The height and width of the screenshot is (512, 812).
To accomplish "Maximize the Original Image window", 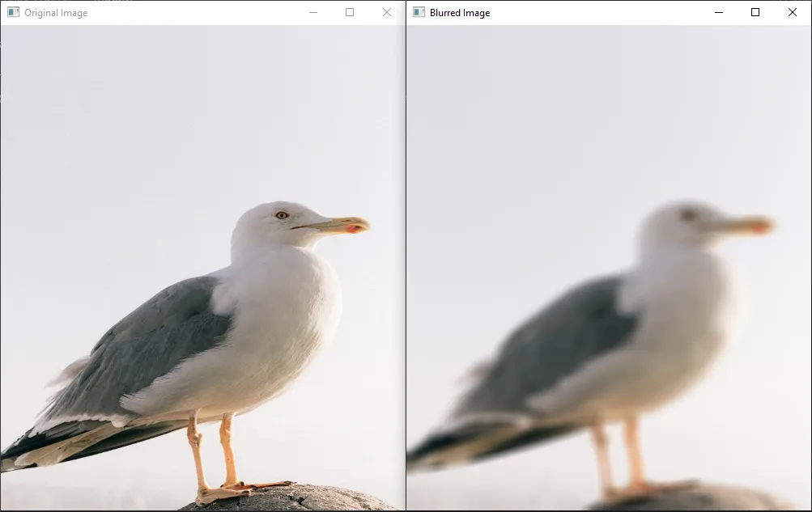I will (x=349, y=12).
